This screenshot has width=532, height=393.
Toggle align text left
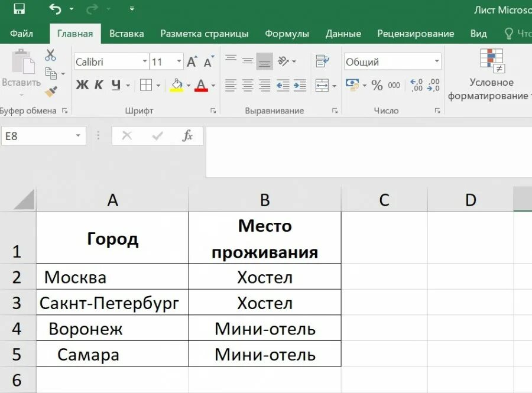coord(231,85)
